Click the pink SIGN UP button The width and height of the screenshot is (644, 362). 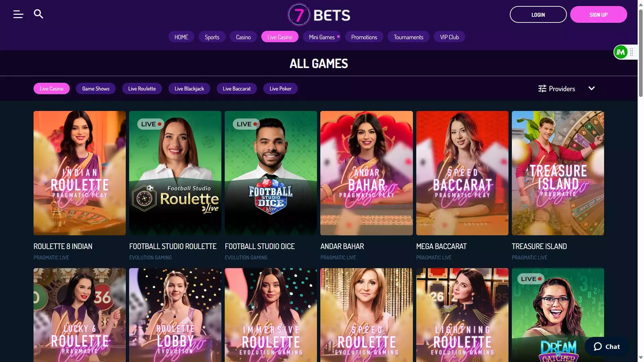click(x=598, y=14)
